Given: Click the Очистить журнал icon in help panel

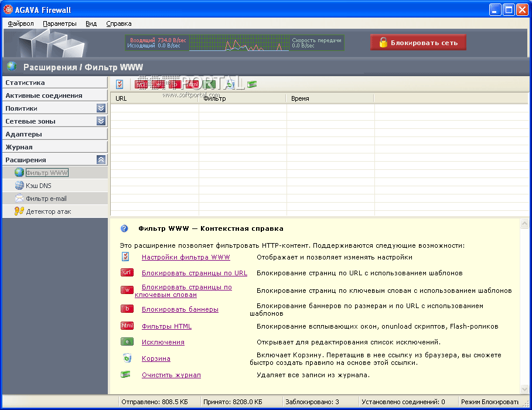Looking at the screenshot, I should [x=125, y=374].
